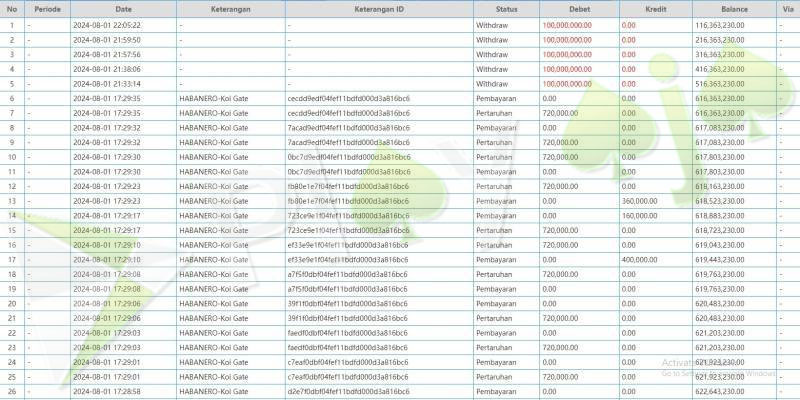Click the 516,363,230.00 balance value

click(x=720, y=84)
